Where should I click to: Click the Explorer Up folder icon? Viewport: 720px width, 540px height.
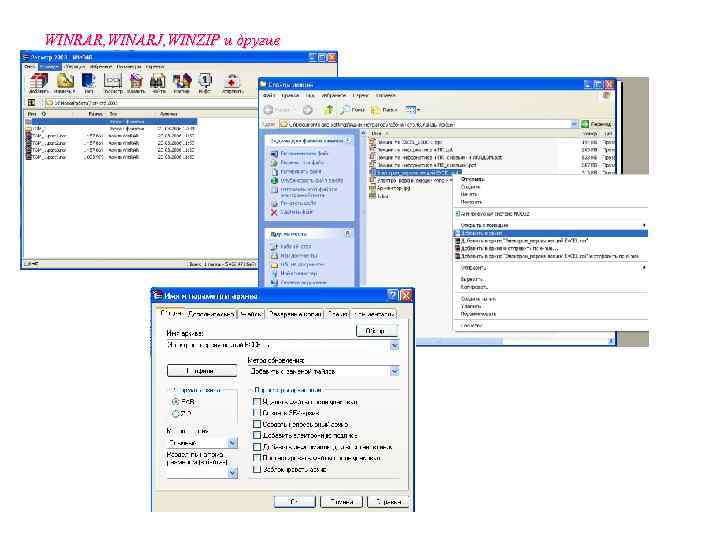pos(329,110)
